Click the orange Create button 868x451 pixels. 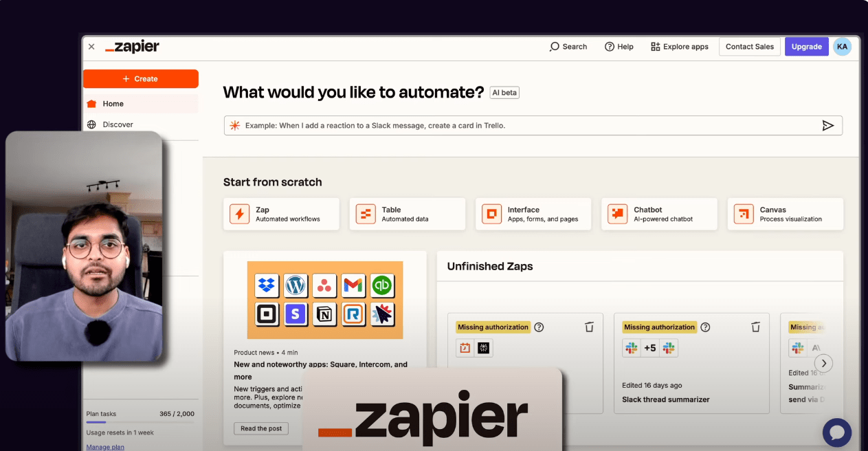click(x=141, y=79)
